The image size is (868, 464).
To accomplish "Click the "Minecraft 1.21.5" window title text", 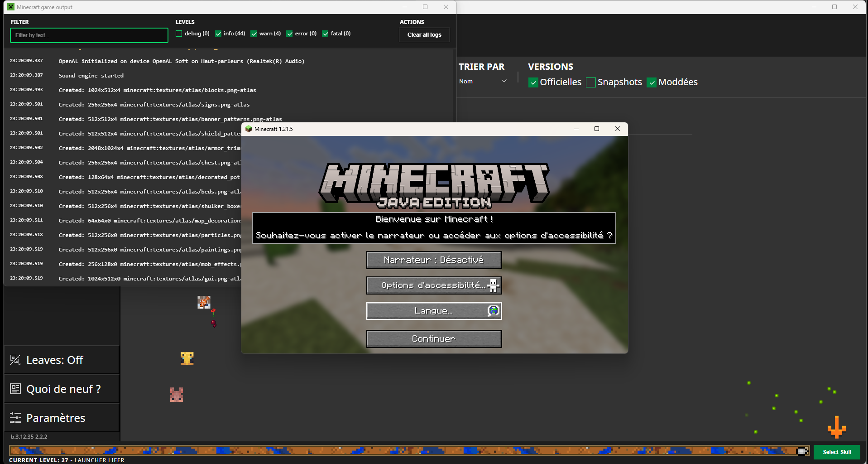I will 273,129.
